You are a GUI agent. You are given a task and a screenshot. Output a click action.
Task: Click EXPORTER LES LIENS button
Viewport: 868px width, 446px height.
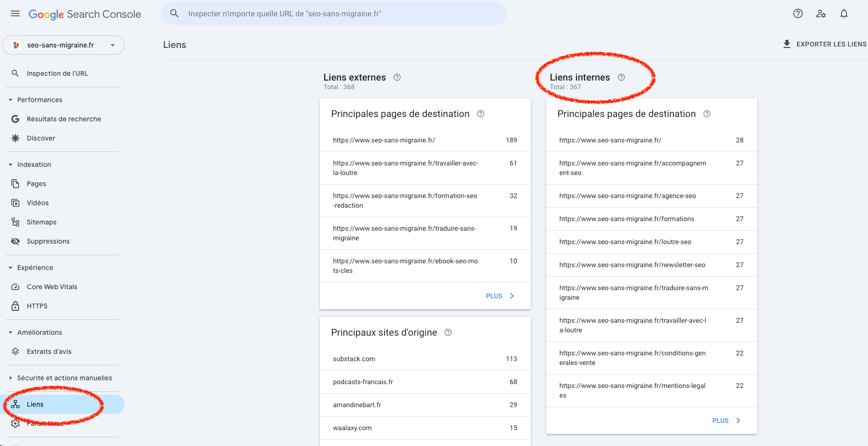825,44
